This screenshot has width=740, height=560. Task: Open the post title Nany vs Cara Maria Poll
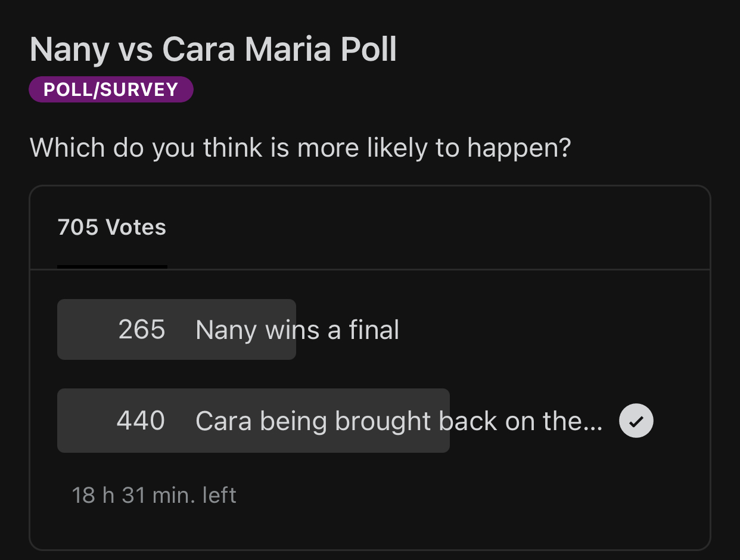click(x=213, y=49)
